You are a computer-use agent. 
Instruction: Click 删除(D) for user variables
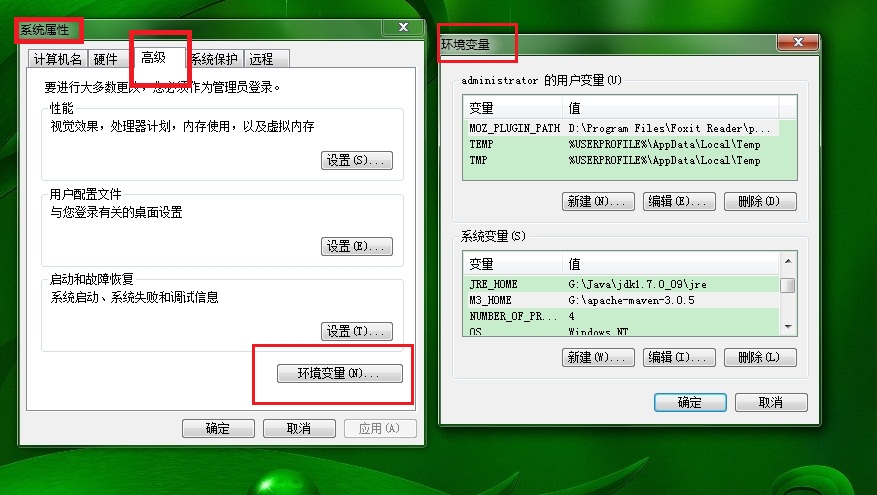click(760, 201)
